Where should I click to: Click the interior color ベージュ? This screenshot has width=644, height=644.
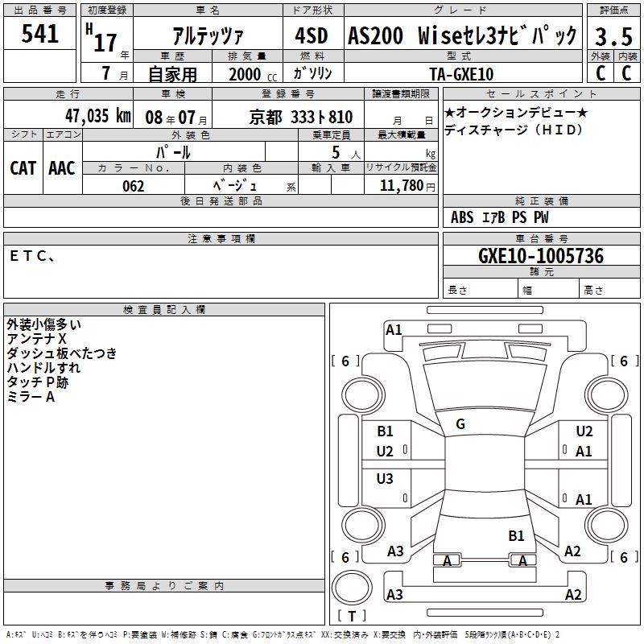235,186
